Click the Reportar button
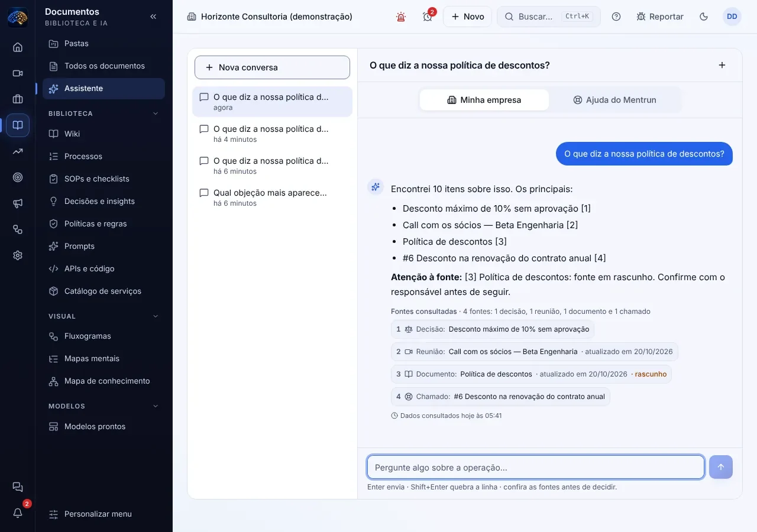The height and width of the screenshot is (532, 757). point(660,17)
